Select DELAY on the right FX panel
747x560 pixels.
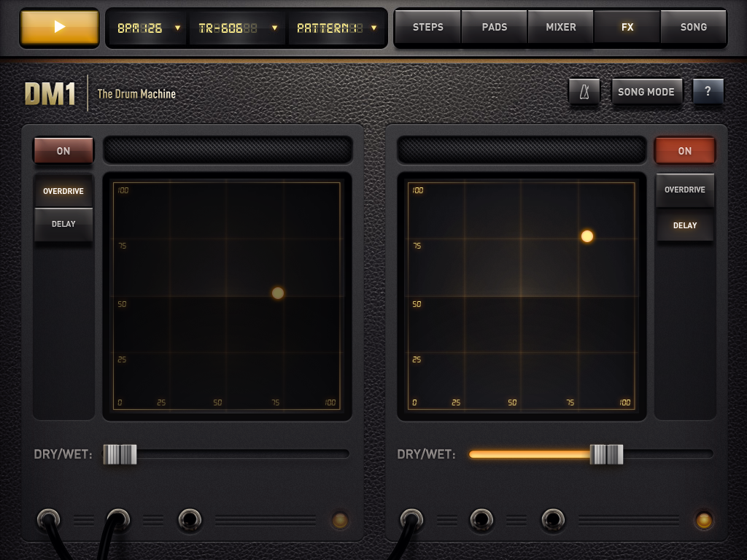[x=684, y=225]
